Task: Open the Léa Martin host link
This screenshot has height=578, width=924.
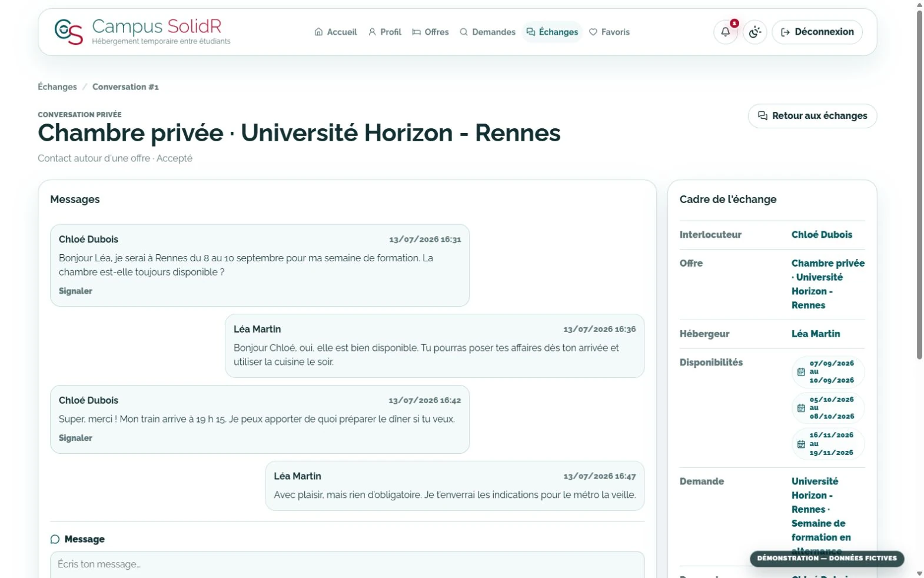Action: pos(816,334)
